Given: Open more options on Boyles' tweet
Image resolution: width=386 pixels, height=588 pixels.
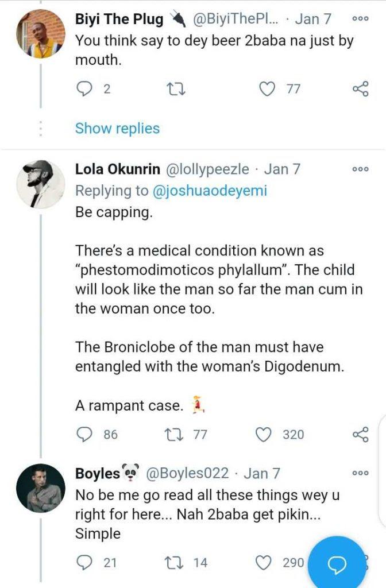Looking at the screenshot, I should pyautogui.click(x=360, y=474).
